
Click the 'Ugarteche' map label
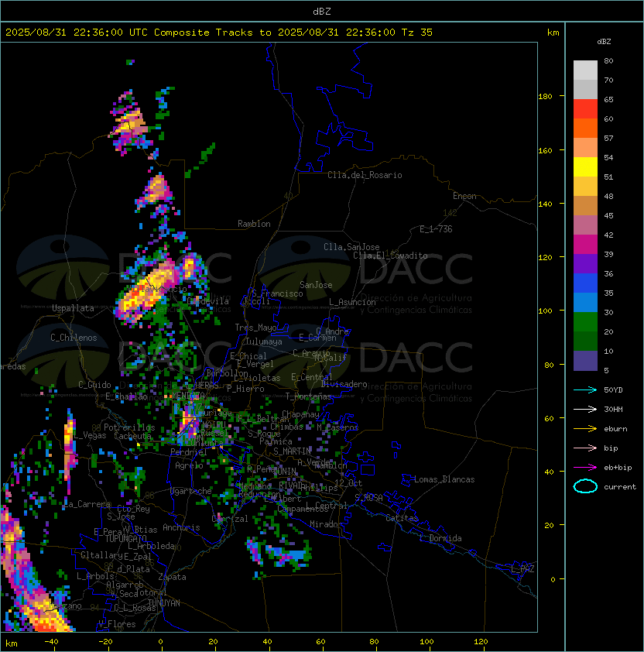pos(191,491)
